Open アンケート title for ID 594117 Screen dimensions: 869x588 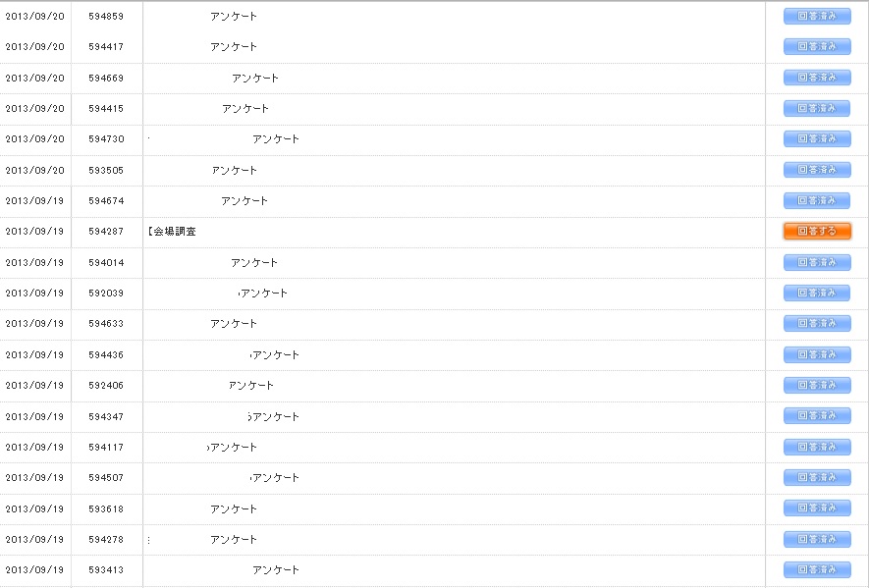tap(234, 448)
